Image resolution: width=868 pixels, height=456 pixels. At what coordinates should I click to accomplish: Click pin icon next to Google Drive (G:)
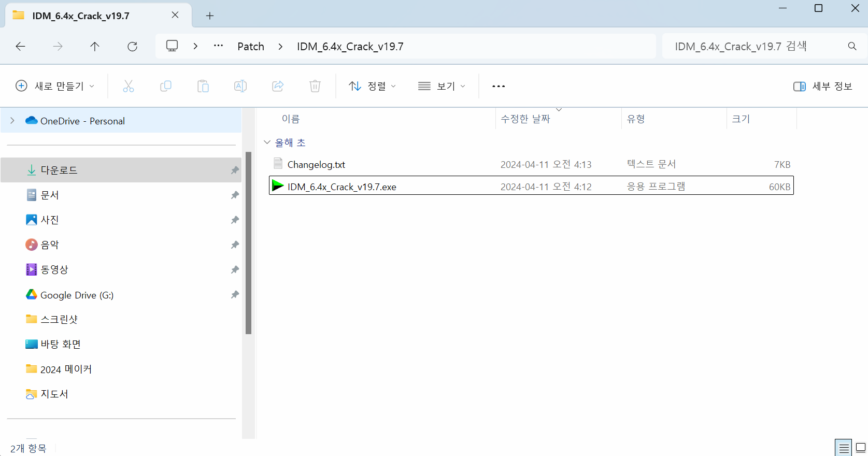[235, 294]
